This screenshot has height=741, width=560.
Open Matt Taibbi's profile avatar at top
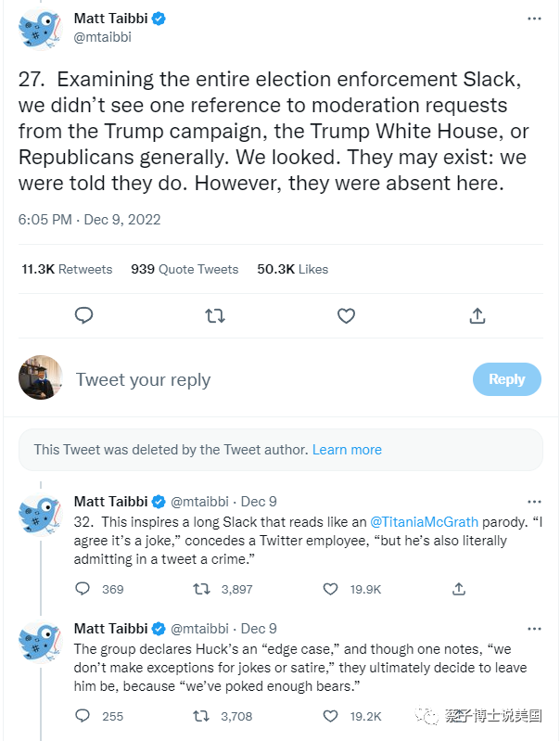click(x=42, y=28)
